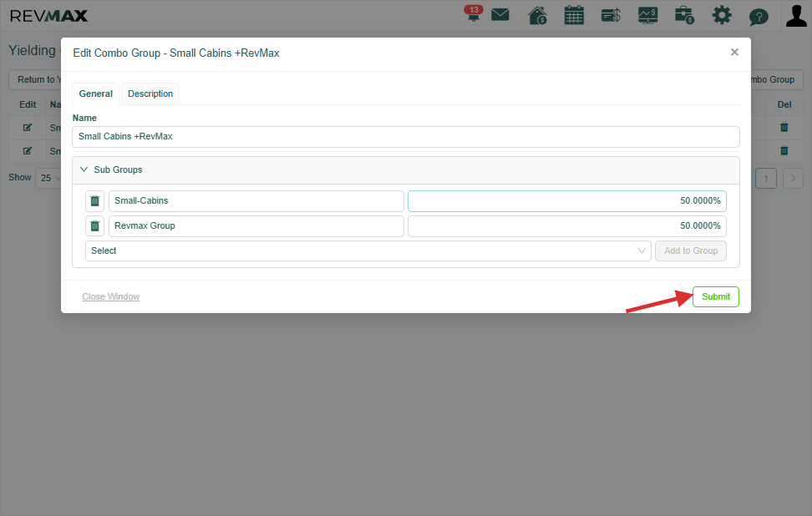Open the notifications bell with 13 badge
The height and width of the screenshot is (516, 812).
click(474, 14)
